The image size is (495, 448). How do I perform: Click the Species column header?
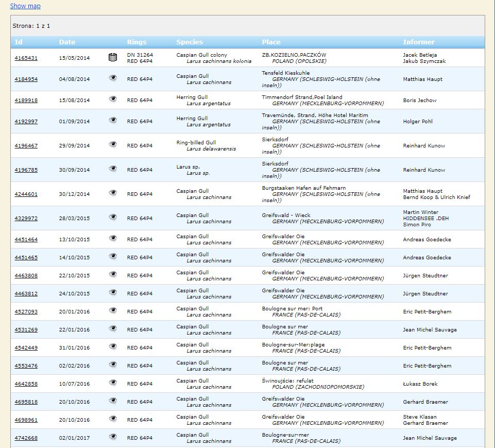point(190,42)
